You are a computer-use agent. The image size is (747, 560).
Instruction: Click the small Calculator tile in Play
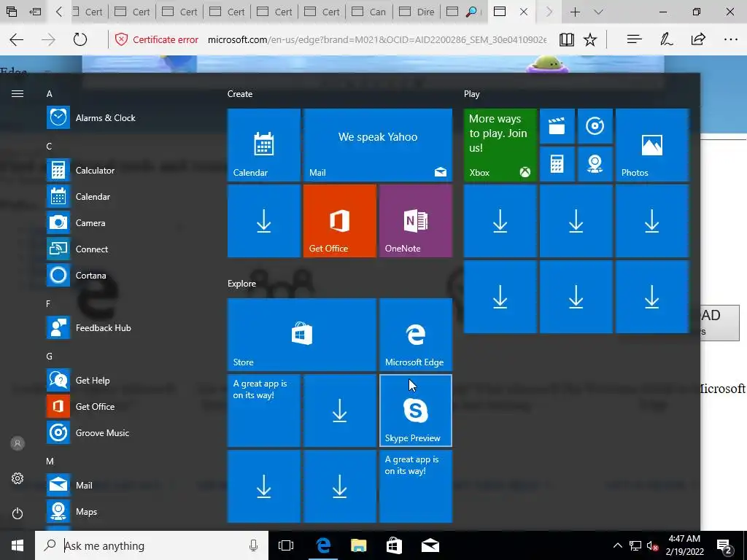pyautogui.click(x=557, y=164)
